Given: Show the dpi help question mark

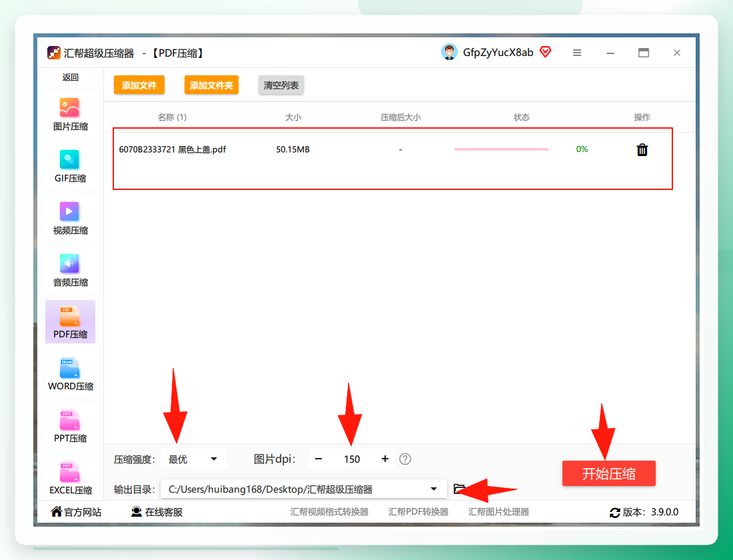Looking at the screenshot, I should [x=405, y=459].
